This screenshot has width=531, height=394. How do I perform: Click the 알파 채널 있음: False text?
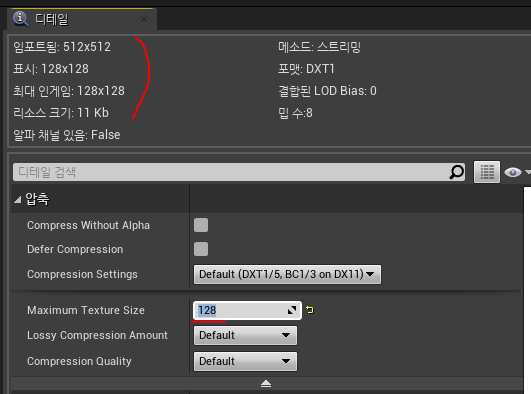pyautogui.click(x=67, y=135)
